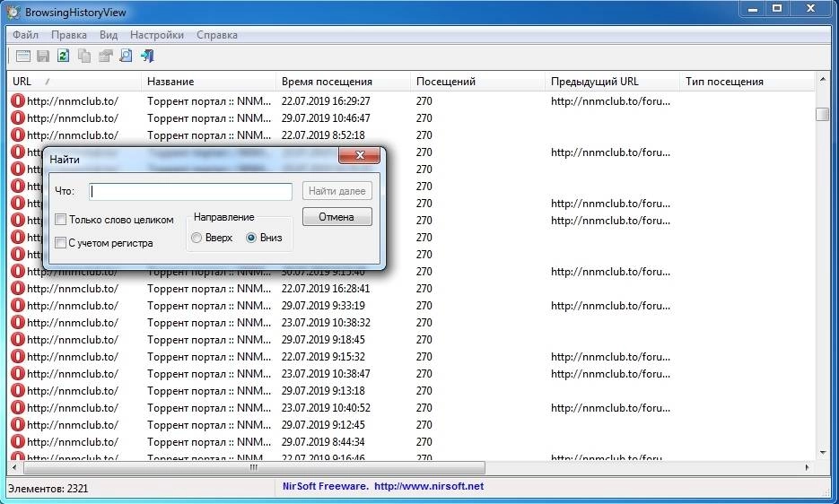
Task: Click nnmclub.to URL text in row 29.07.2019 9:12:45
Action: [73, 425]
